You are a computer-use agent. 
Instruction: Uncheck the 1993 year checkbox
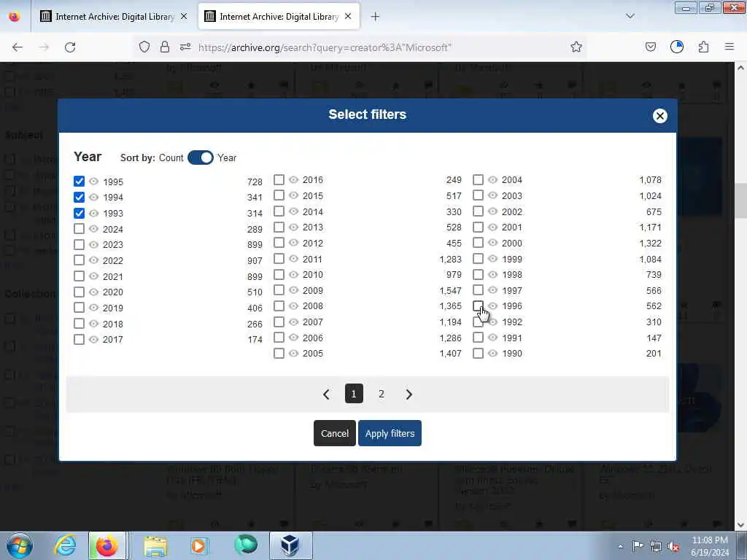[x=79, y=213]
